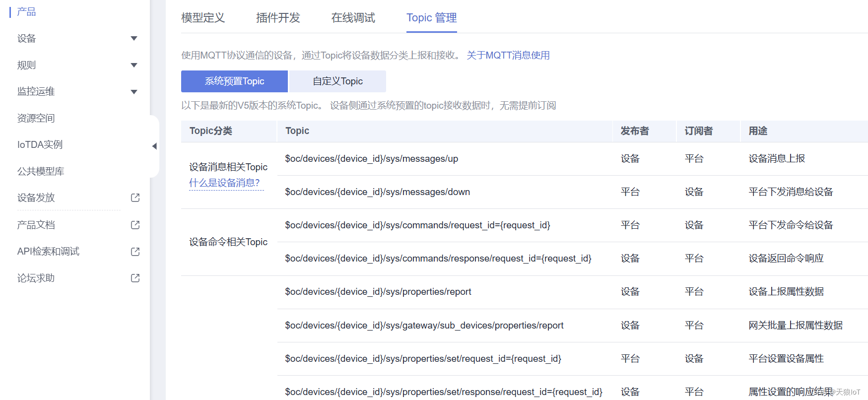Open 资源空间 in the sidebar
Viewport: 868px width, 400px height.
pyautogui.click(x=36, y=118)
